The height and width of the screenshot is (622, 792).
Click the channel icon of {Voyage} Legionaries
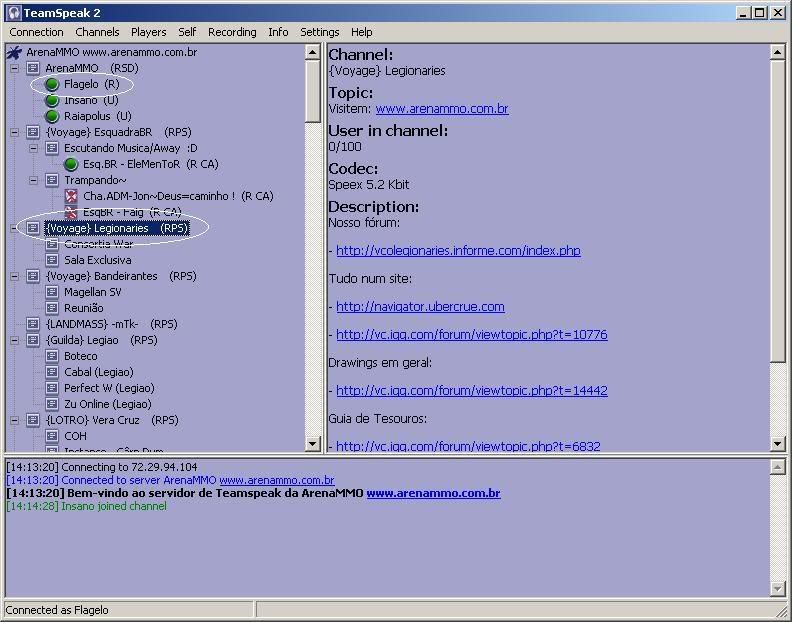[33, 228]
